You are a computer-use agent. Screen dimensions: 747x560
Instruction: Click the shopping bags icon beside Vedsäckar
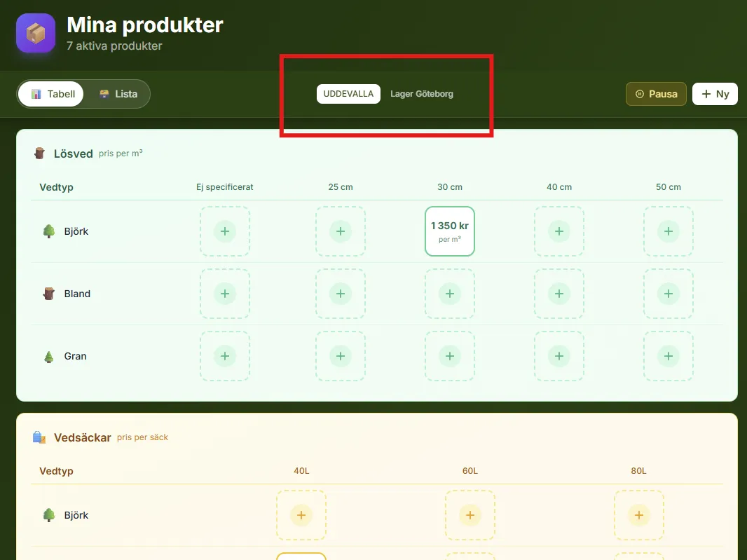[39, 437]
